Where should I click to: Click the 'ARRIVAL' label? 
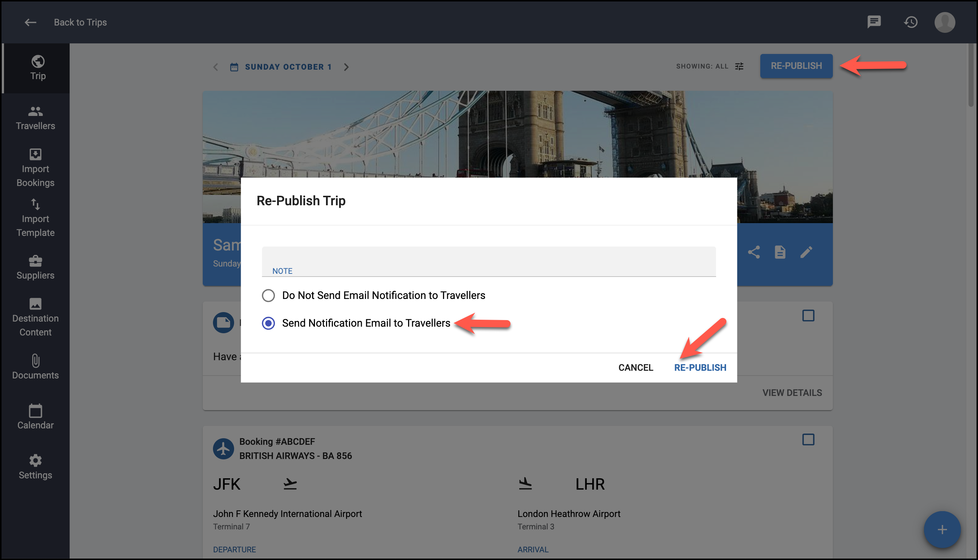click(533, 549)
